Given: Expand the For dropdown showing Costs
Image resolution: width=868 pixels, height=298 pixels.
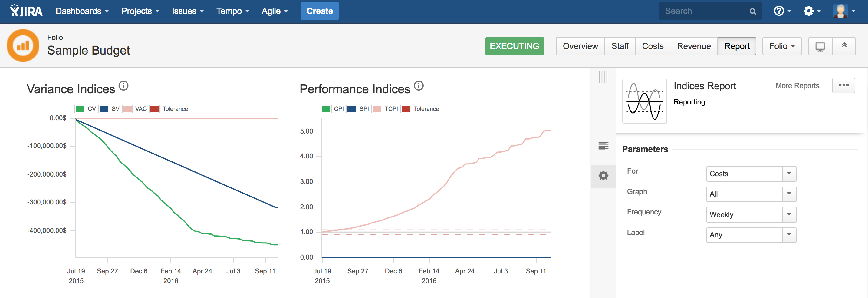Looking at the screenshot, I should (751, 174).
